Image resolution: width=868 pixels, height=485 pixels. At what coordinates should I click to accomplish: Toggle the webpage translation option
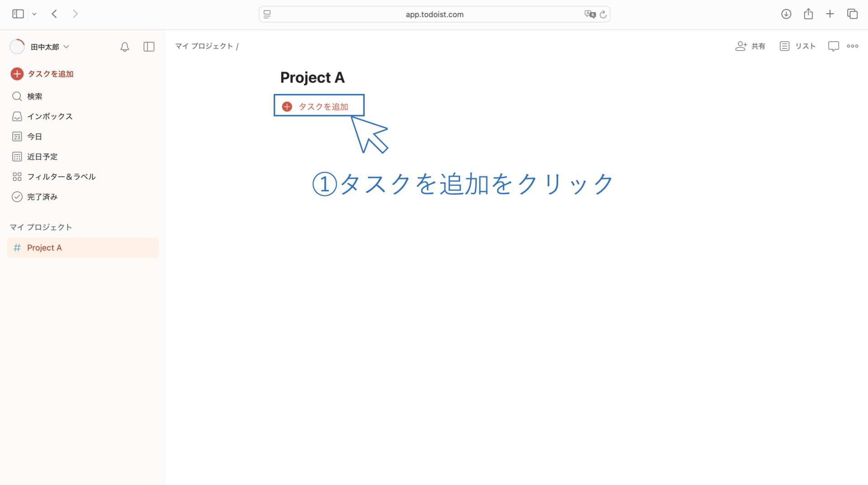[x=590, y=14]
